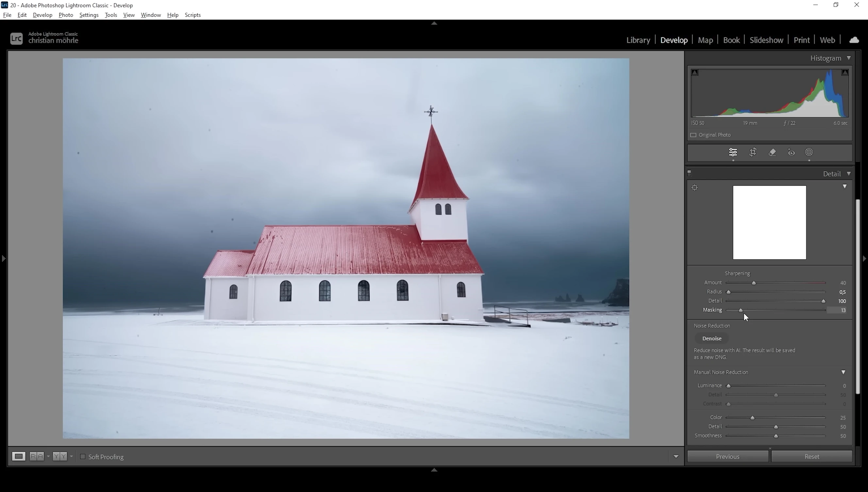The height and width of the screenshot is (492, 868).
Task: Click the Color noise slider handle
Action: click(752, 418)
